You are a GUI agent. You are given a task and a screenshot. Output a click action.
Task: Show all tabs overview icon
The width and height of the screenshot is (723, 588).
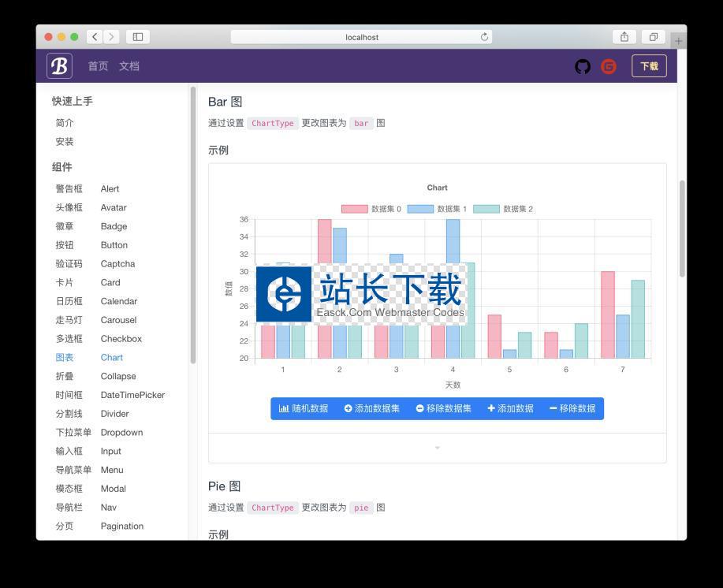(653, 37)
